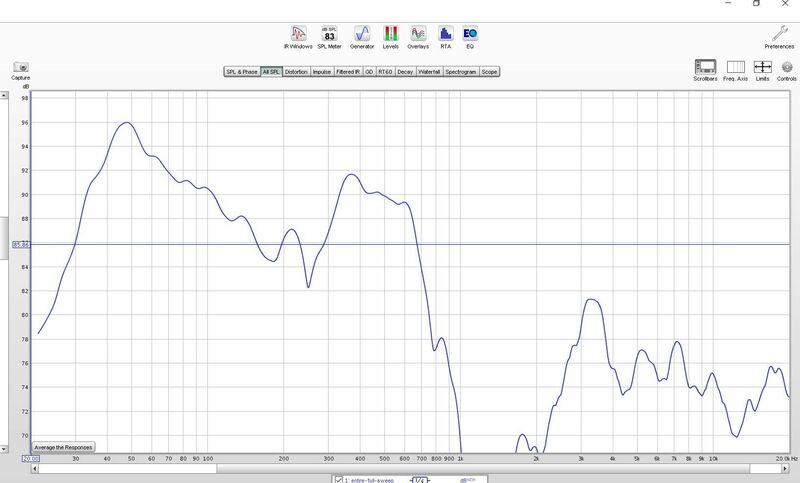This screenshot has width=800, height=483.
Task: Click the horizontal scrollbar right arrow
Action: pos(786,468)
